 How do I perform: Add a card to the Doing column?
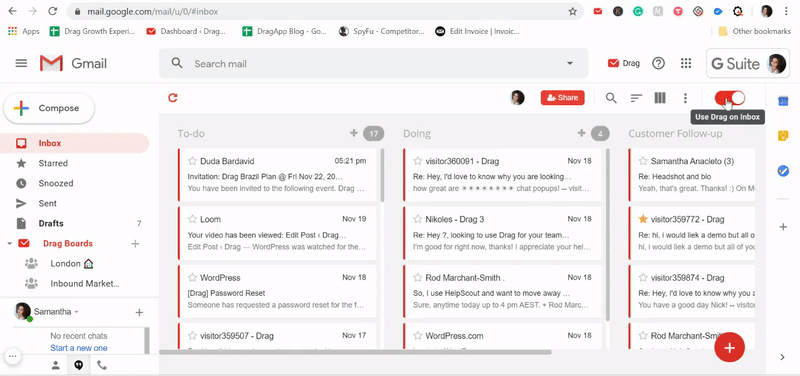click(581, 133)
